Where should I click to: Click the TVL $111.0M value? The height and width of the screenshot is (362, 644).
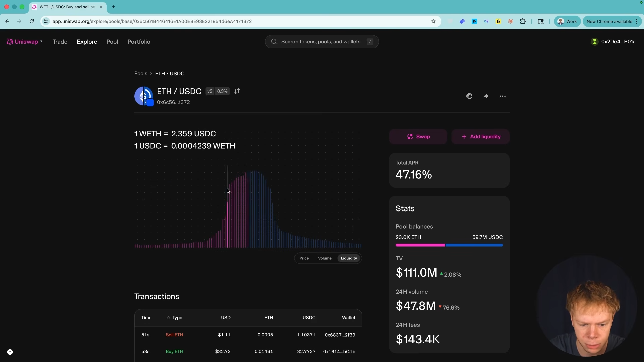(x=417, y=273)
